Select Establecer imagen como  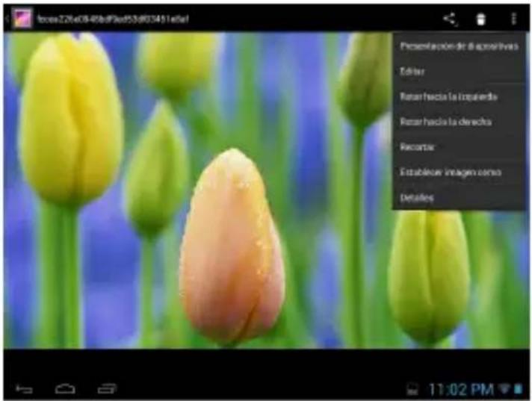point(459,172)
